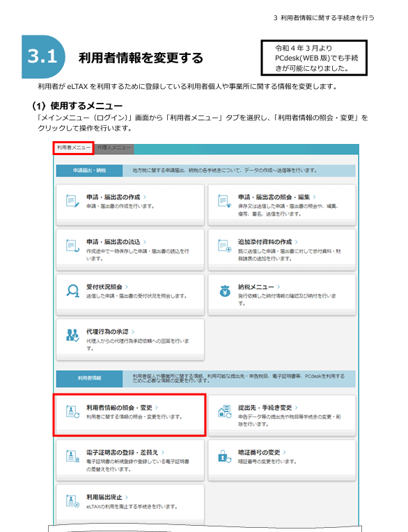Click chevron next to 申請・届出書の作成

pos(145,197)
